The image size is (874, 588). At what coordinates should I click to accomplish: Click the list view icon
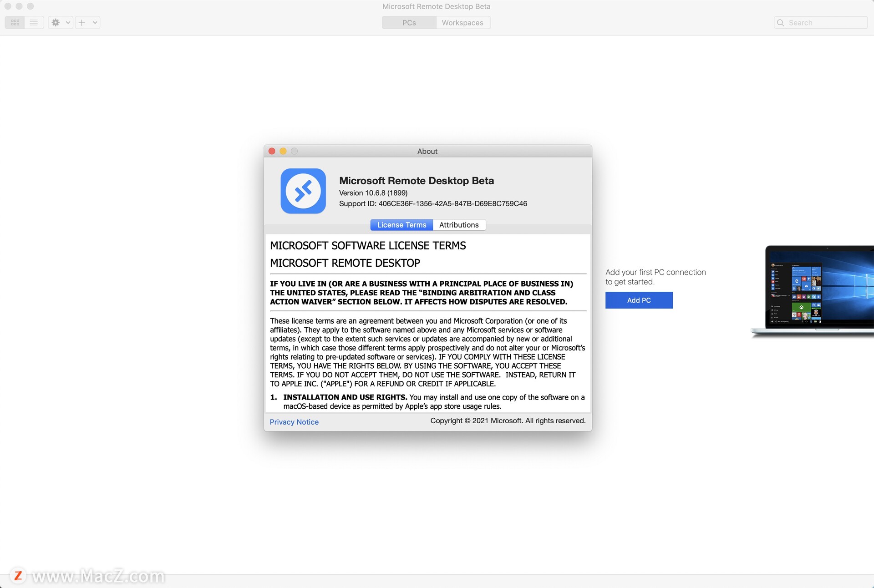pos(34,22)
